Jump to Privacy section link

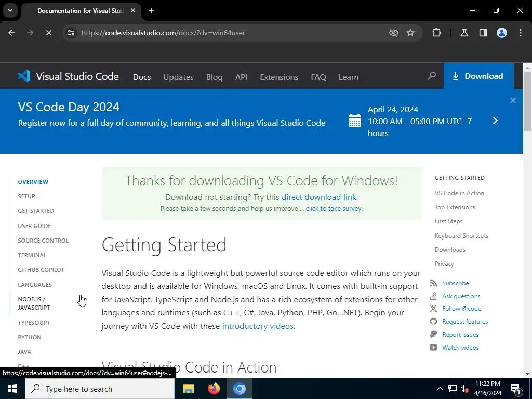[444, 264]
